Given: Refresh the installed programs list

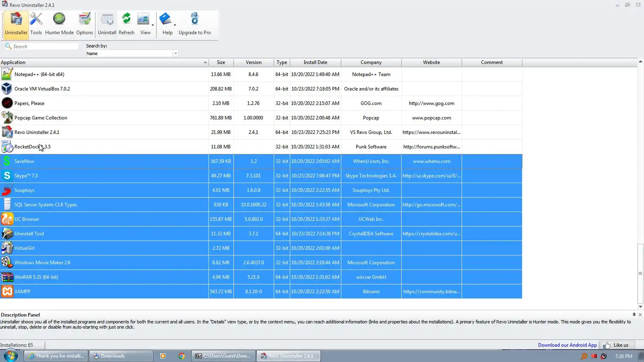Looking at the screenshot, I should pos(126,25).
